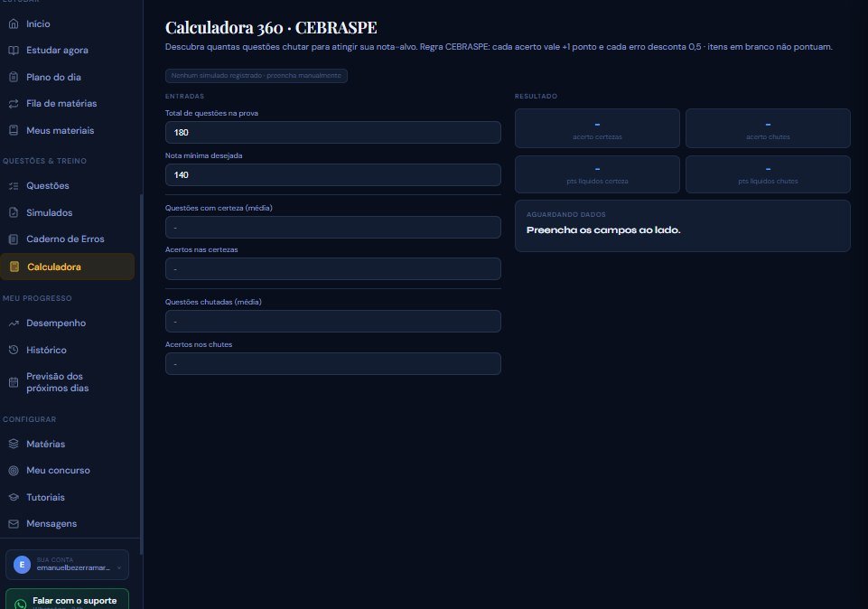Navigate to Questões
The height and width of the screenshot is (609, 868).
pos(68,186)
